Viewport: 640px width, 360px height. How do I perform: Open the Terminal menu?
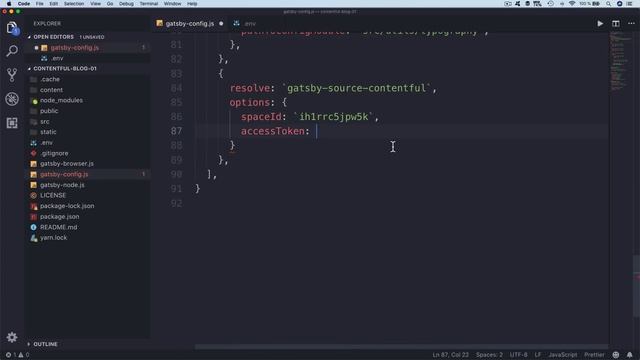point(149,4)
